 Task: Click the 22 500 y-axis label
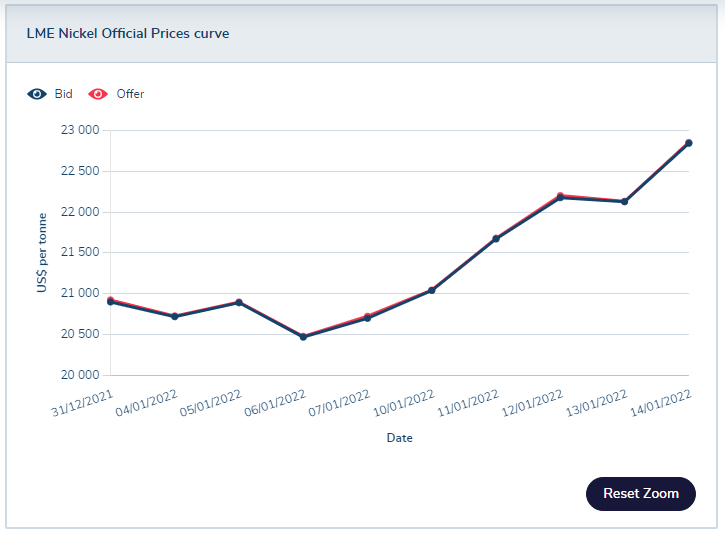[80, 171]
